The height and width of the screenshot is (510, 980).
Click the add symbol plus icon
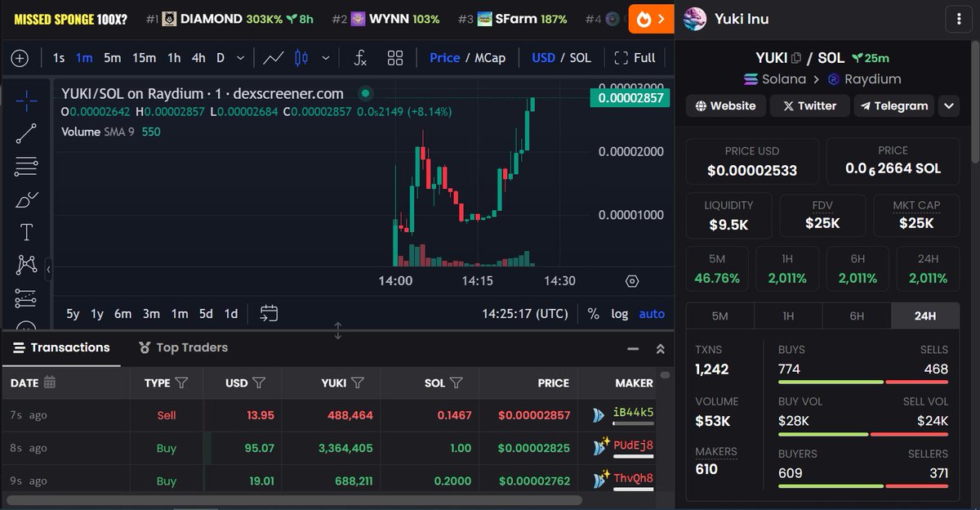20,58
